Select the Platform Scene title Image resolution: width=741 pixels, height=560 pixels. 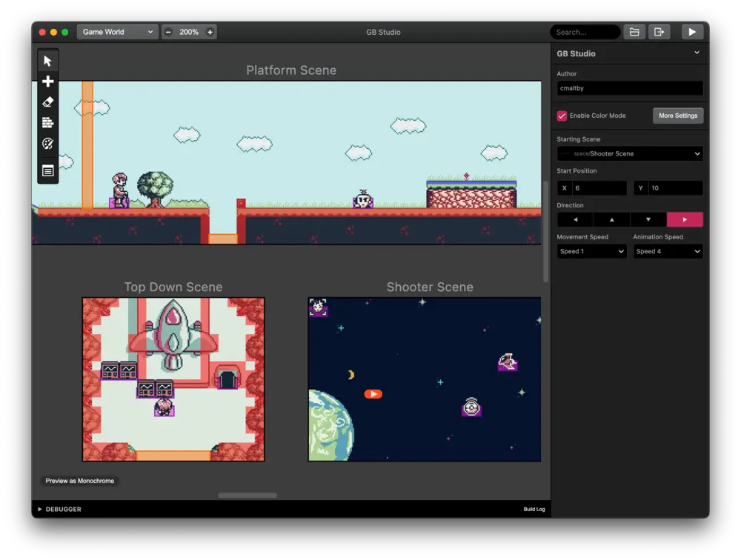(291, 70)
